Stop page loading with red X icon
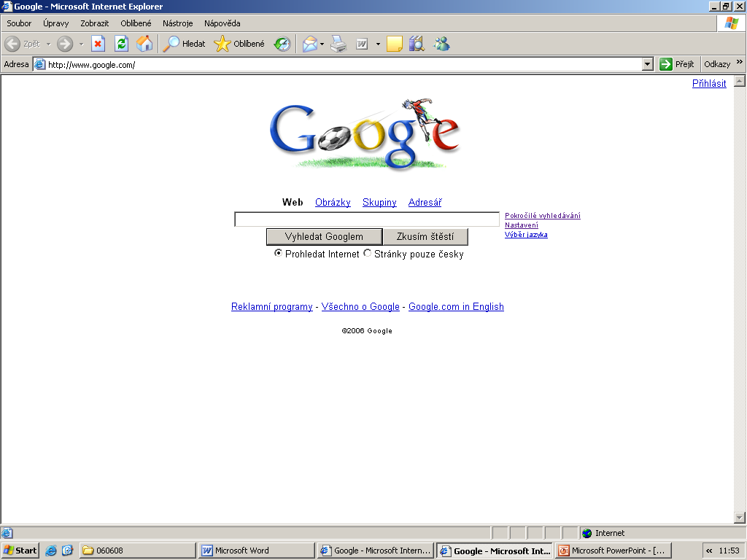747x560 pixels. pos(98,44)
